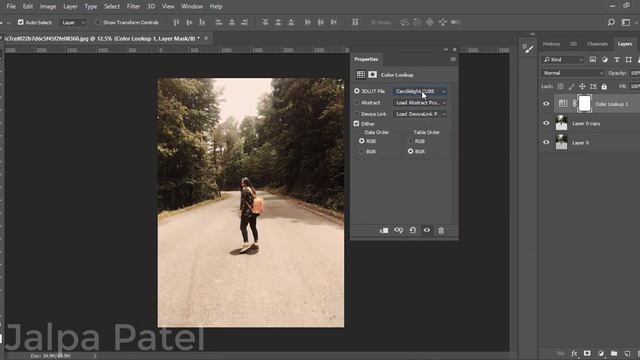Switch to the History tab
The height and width of the screenshot is (360, 640).
(551, 44)
